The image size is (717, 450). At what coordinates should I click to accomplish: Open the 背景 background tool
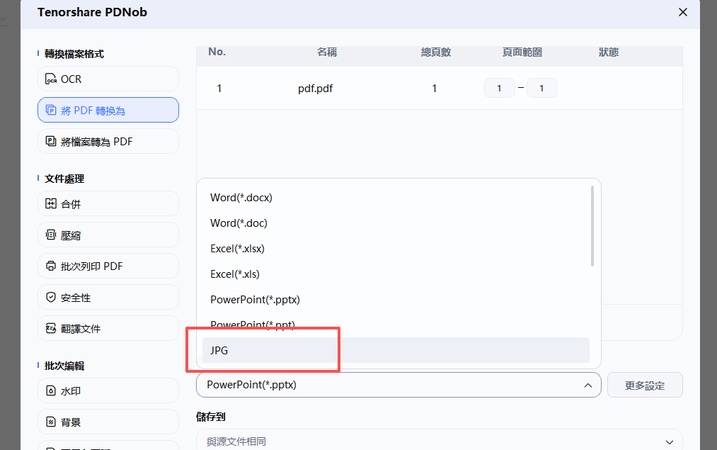[108, 422]
